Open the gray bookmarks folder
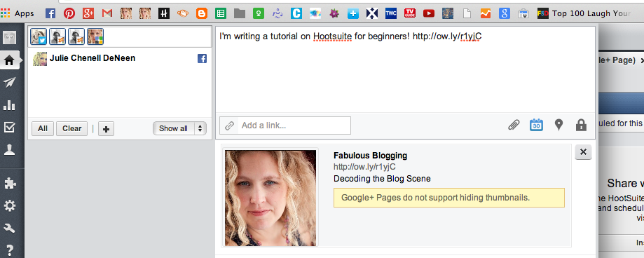Image resolution: width=644 pixels, height=258 pixels. [240, 13]
